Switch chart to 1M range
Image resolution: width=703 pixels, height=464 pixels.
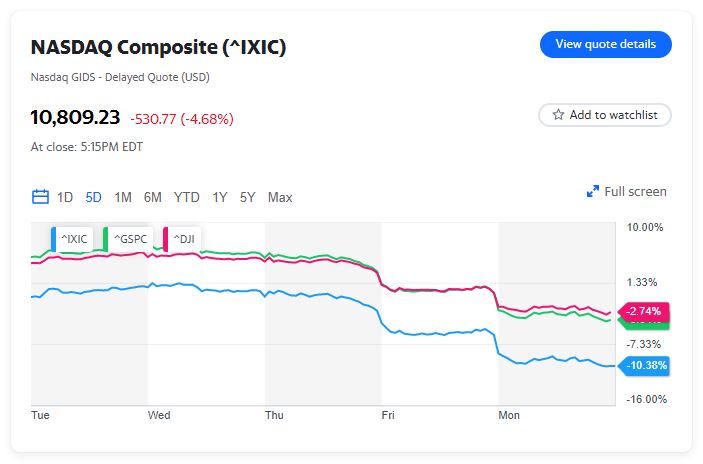coord(123,197)
